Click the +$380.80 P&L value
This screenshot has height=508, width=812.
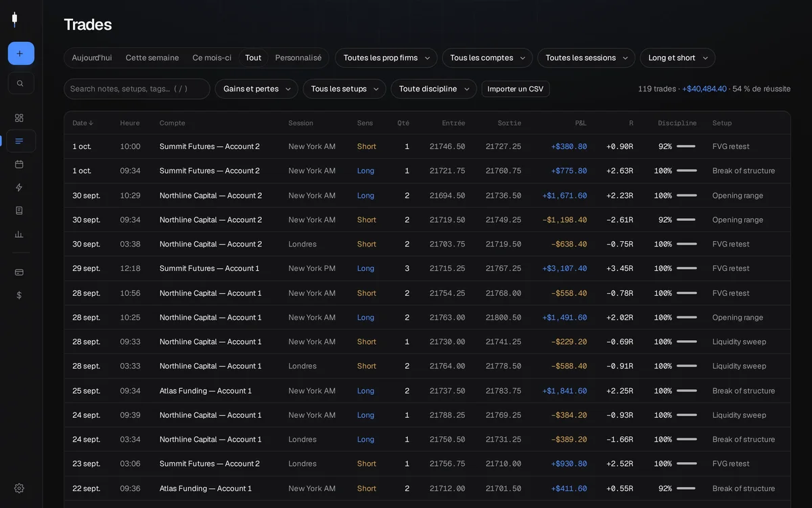point(569,146)
